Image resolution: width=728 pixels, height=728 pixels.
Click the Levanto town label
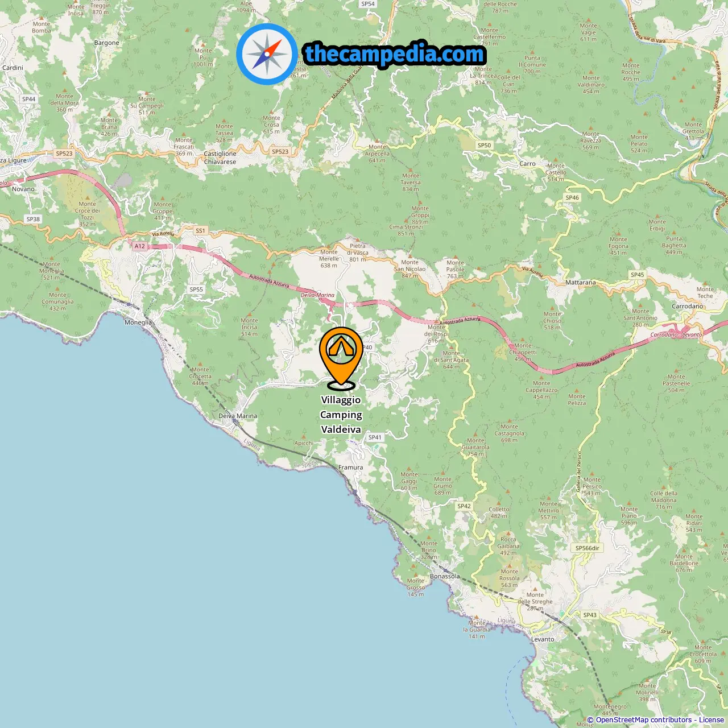[543, 639]
